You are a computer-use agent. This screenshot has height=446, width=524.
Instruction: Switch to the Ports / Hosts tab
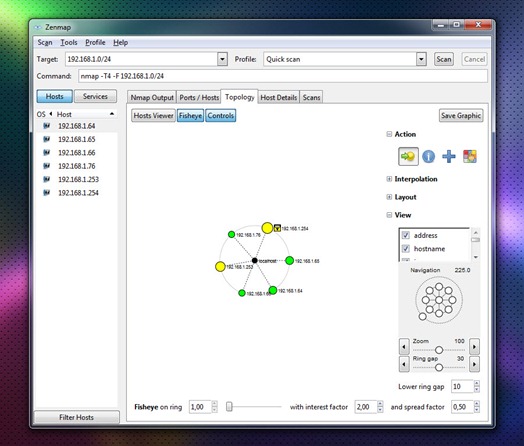pyautogui.click(x=199, y=98)
